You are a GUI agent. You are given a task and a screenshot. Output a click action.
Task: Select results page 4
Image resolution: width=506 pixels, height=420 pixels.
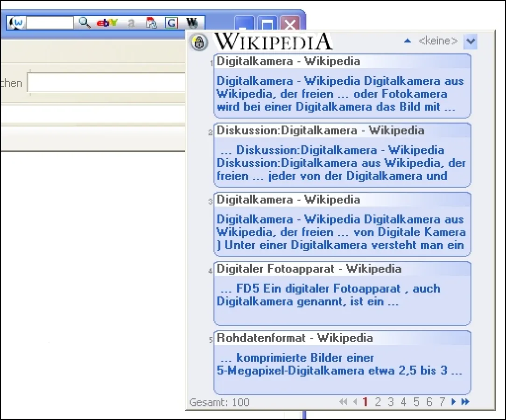pyautogui.click(x=403, y=402)
